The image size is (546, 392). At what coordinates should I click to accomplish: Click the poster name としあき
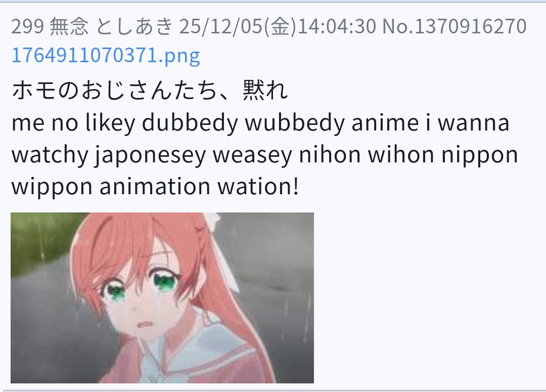(x=133, y=26)
